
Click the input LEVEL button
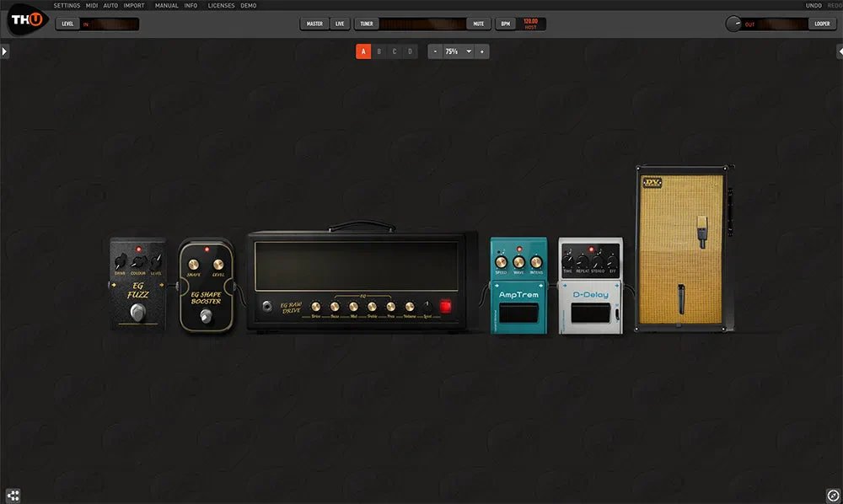[67, 24]
